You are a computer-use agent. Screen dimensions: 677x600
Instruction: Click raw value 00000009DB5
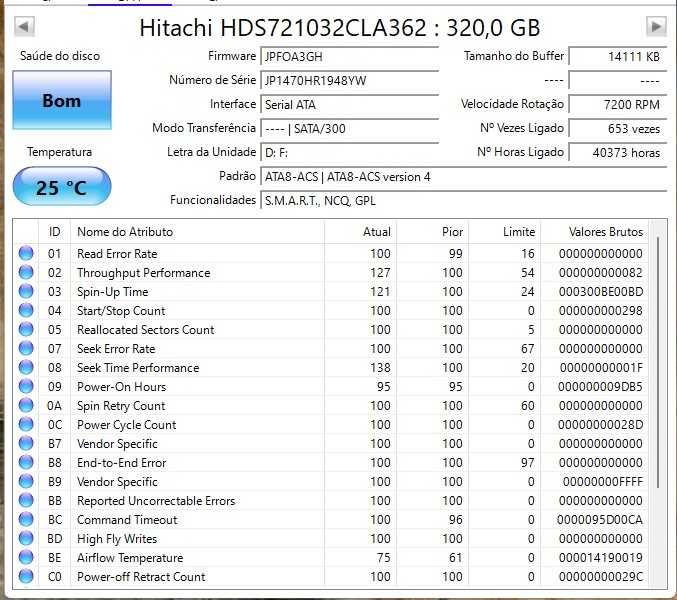point(600,387)
